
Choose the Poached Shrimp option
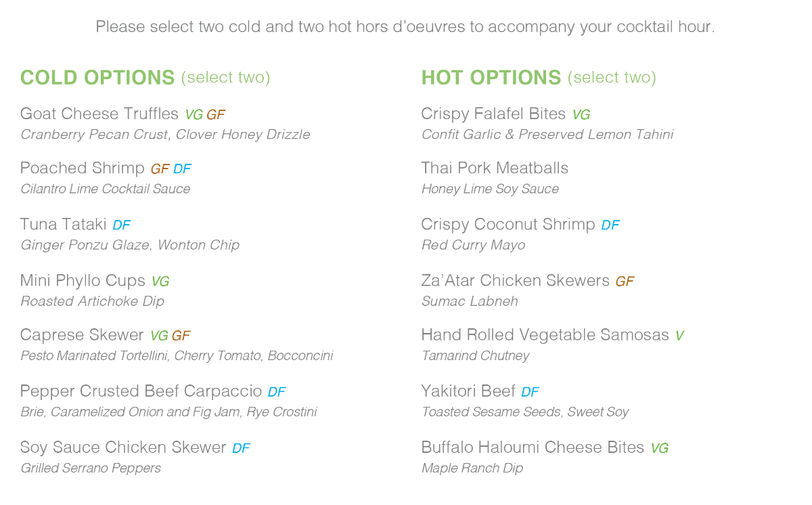point(82,168)
